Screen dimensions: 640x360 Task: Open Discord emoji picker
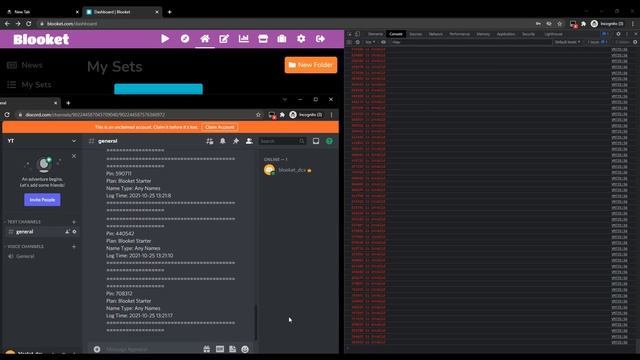pyautogui.click(x=245, y=349)
